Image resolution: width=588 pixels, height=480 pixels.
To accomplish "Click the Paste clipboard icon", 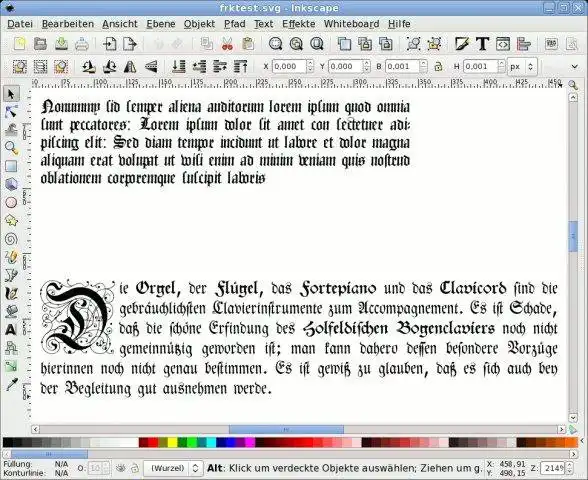I will point(248,44).
